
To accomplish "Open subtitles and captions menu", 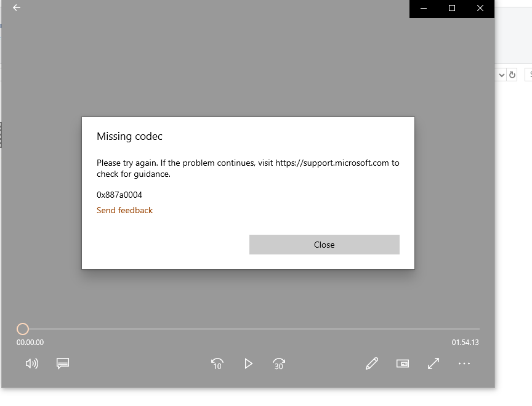I will point(63,363).
